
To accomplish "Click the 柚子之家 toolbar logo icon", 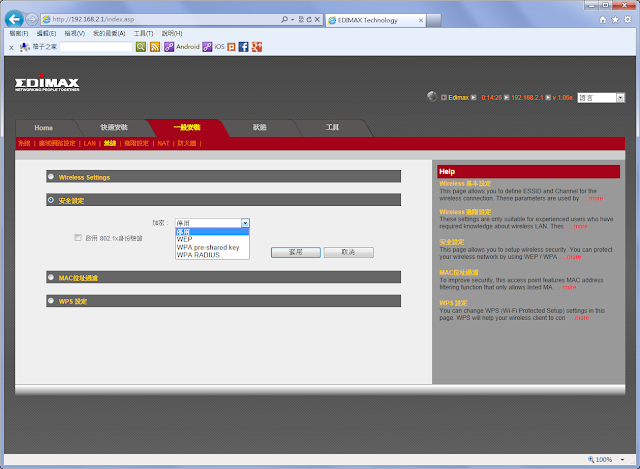I will tap(25, 47).
